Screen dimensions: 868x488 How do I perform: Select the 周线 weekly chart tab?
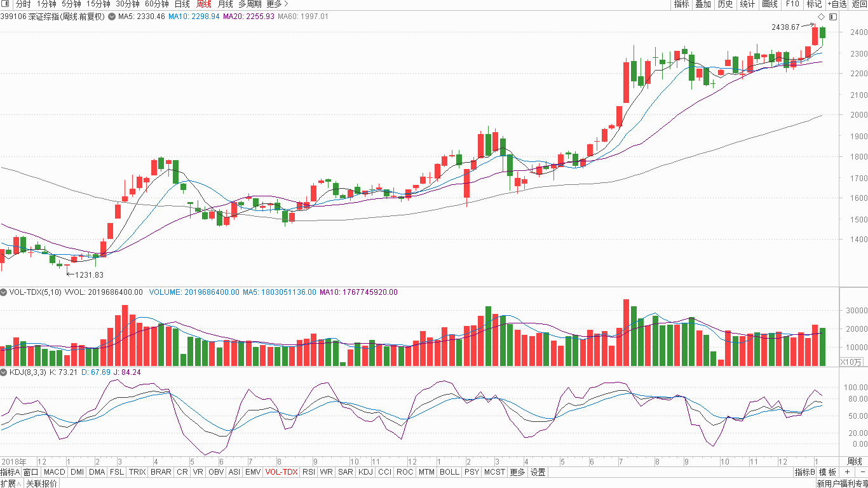click(203, 4)
